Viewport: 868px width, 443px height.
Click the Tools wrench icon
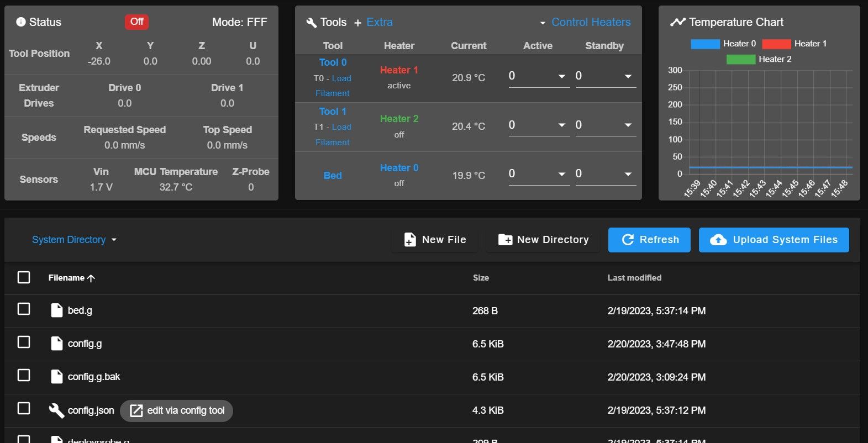(x=311, y=23)
